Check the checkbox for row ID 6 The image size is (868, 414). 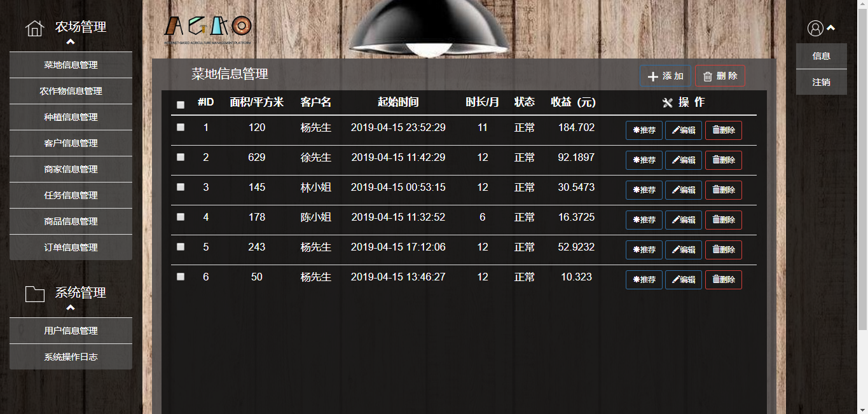pyautogui.click(x=181, y=277)
